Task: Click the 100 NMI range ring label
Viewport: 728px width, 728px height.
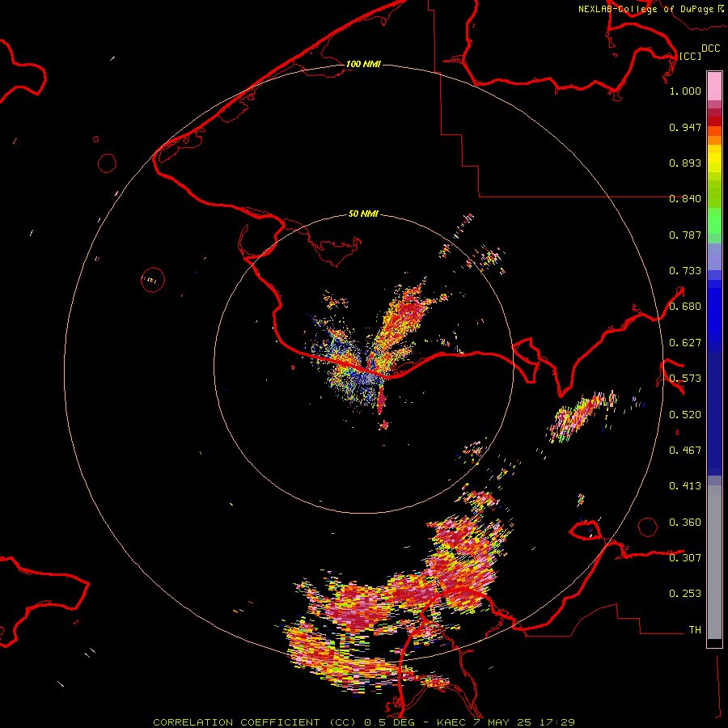Action: point(363,64)
